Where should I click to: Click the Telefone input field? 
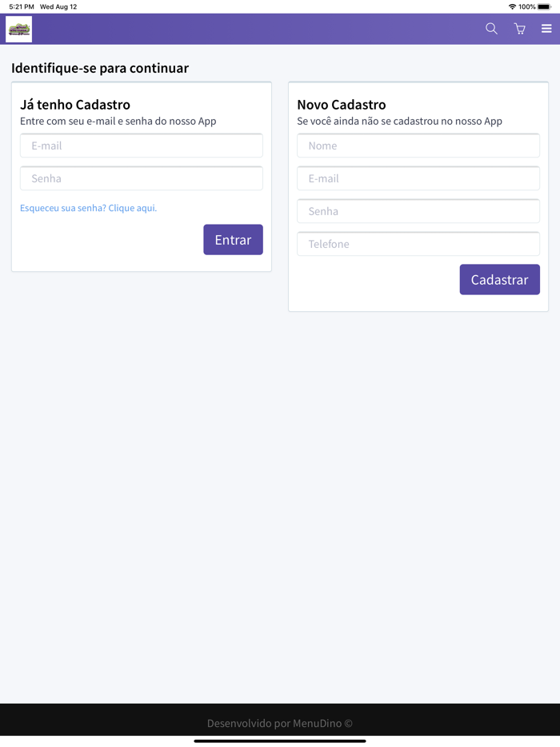point(418,244)
